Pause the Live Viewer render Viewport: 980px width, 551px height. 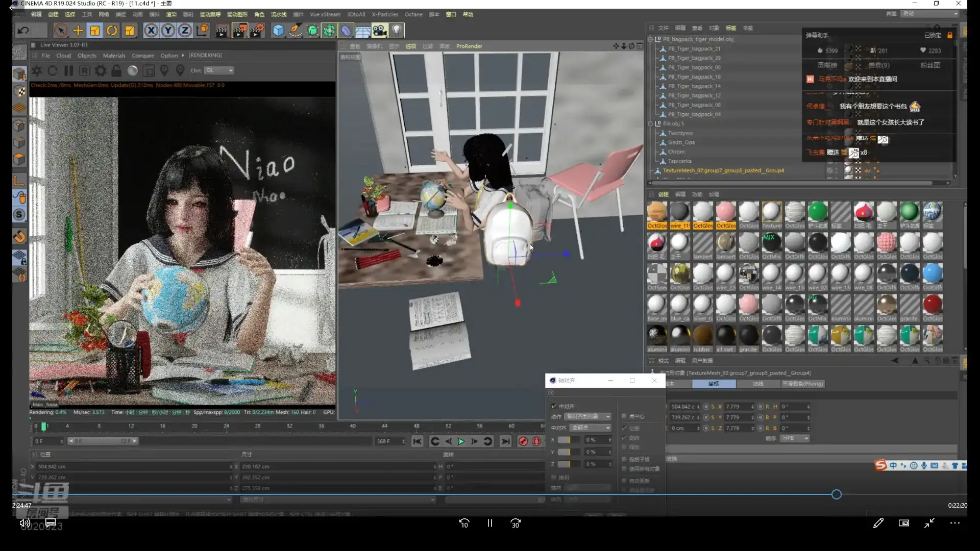point(69,71)
